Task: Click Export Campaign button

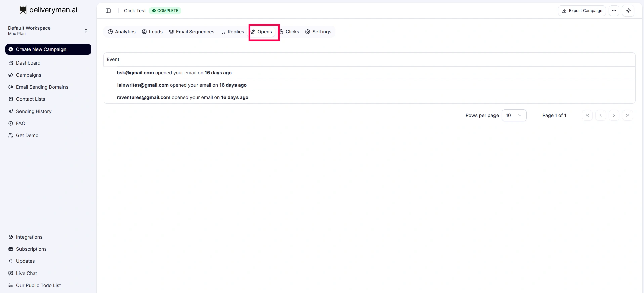Action: 582,11
